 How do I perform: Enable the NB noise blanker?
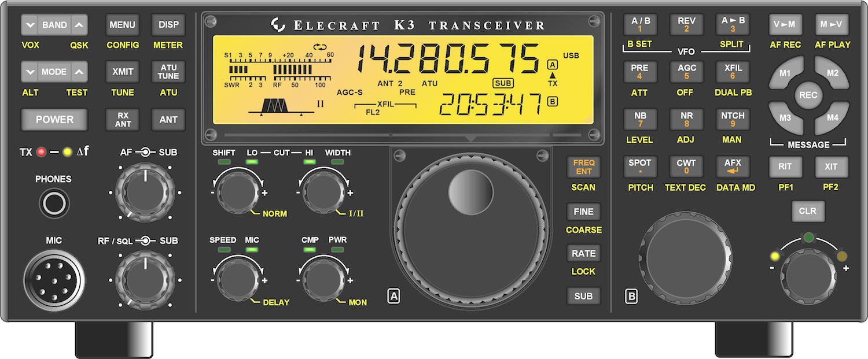point(640,119)
